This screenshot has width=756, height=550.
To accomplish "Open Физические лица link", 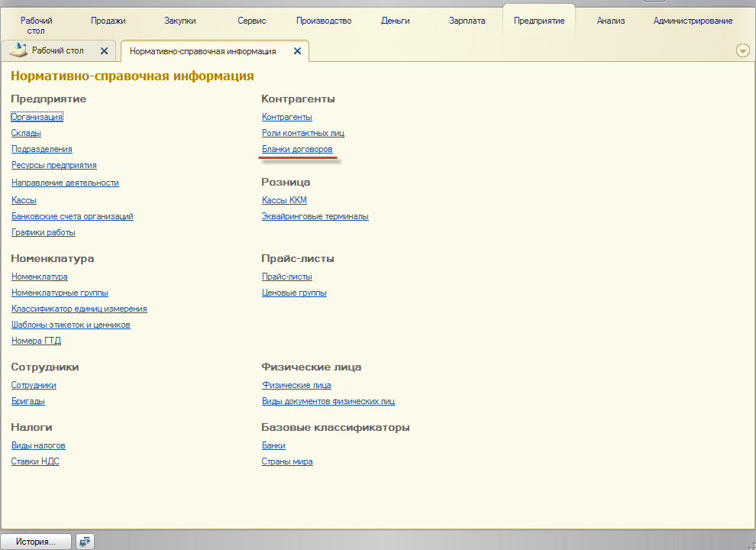I will (296, 385).
